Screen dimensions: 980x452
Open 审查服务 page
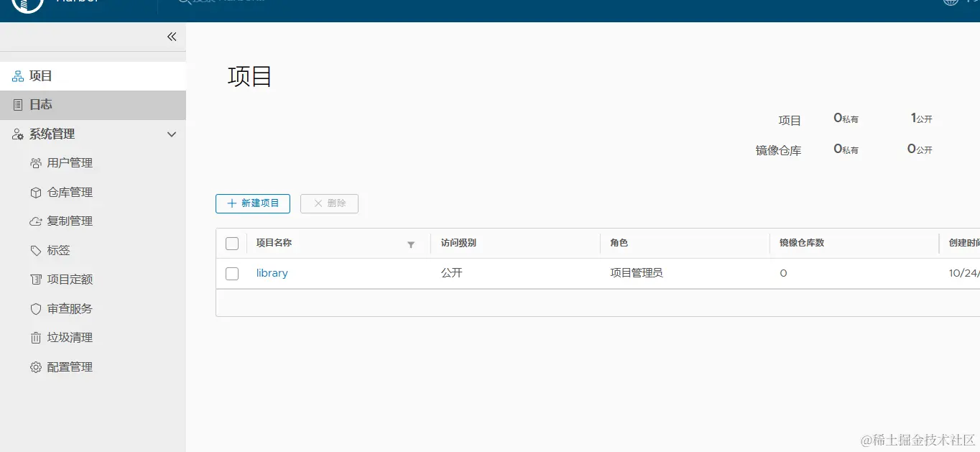pyautogui.click(x=70, y=309)
